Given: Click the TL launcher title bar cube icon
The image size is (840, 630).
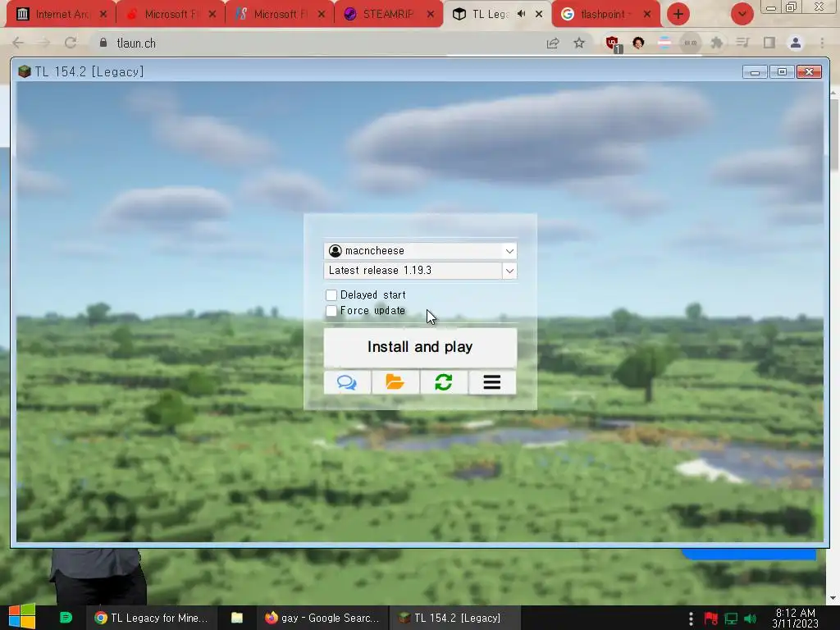Looking at the screenshot, I should pos(24,72).
